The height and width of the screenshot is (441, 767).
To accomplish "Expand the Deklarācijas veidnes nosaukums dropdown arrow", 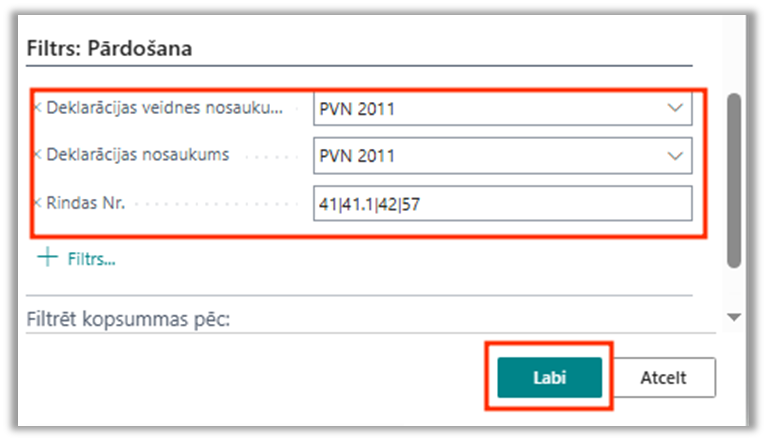I will [675, 108].
